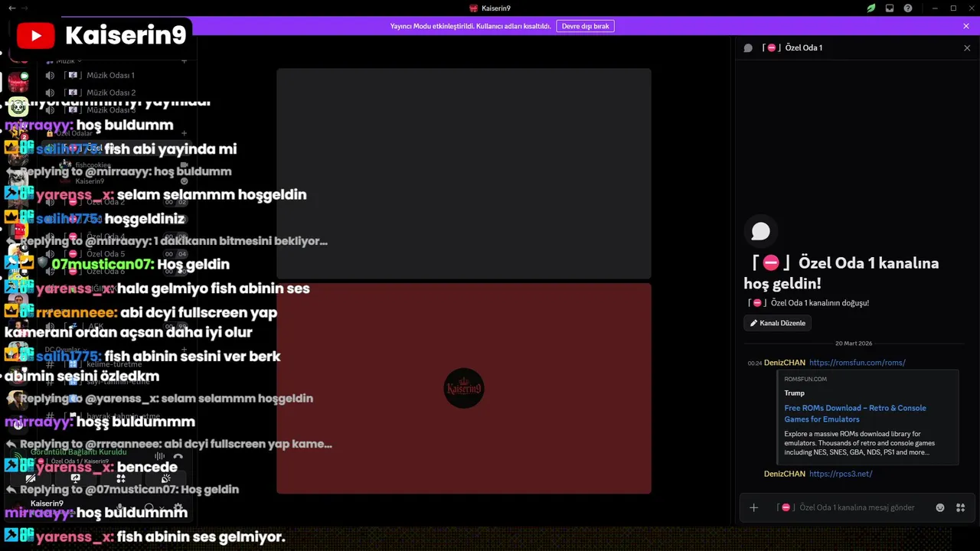Image resolution: width=980 pixels, height=551 pixels.
Task: Click the chat bubble icon beside Özel Oda 1 header
Action: point(748,47)
